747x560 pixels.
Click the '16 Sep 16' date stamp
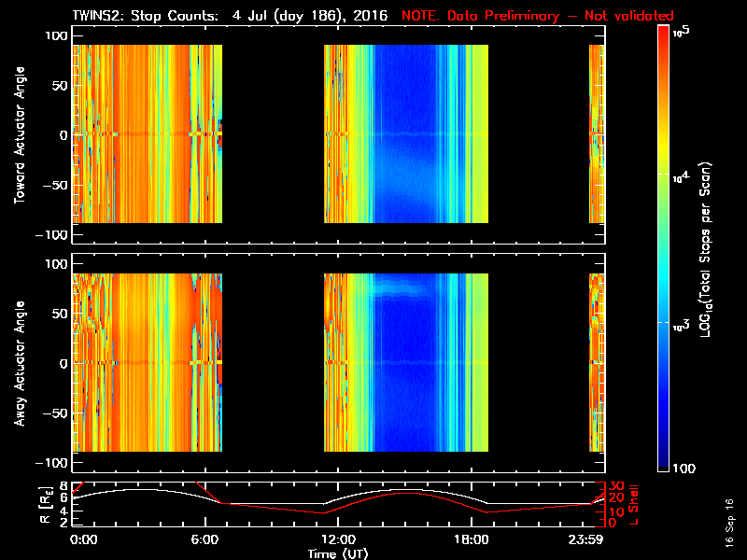click(x=728, y=521)
